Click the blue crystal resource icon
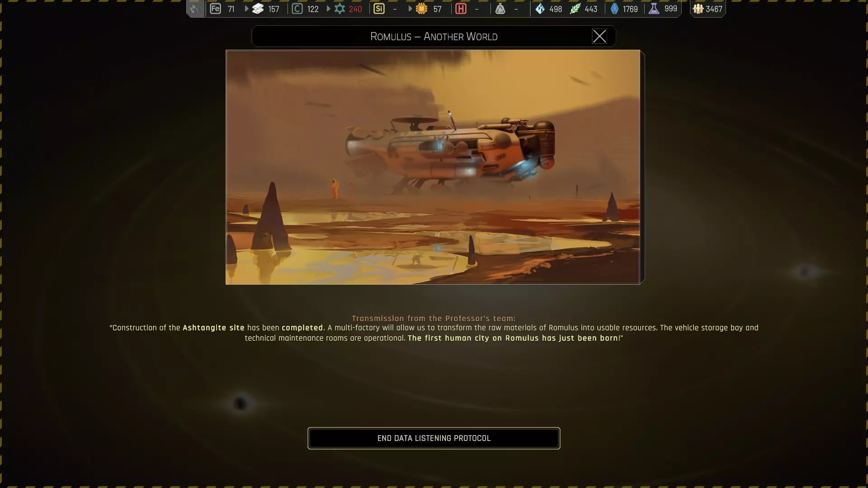Image resolution: width=868 pixels, height=488 pixels. tap(540, 9)
